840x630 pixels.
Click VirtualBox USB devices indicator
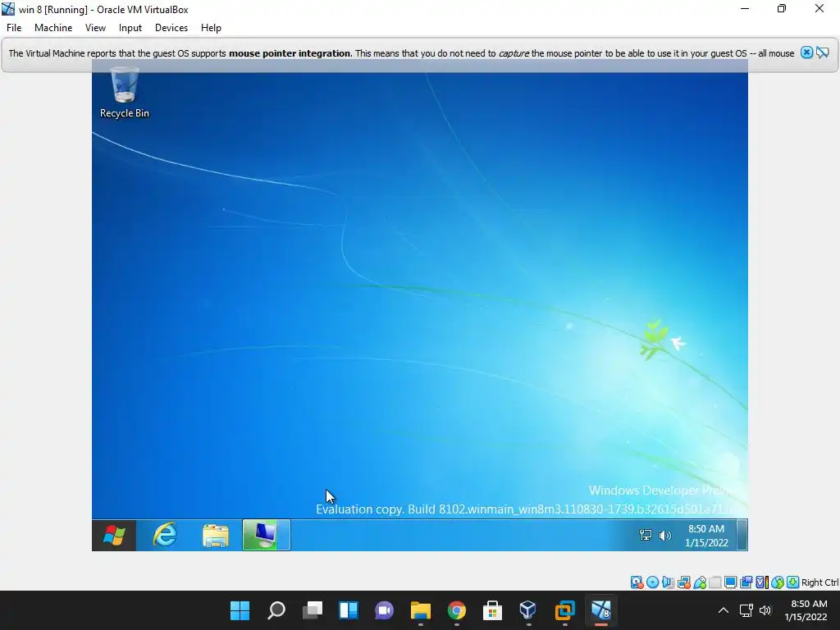tap(700, 582)
